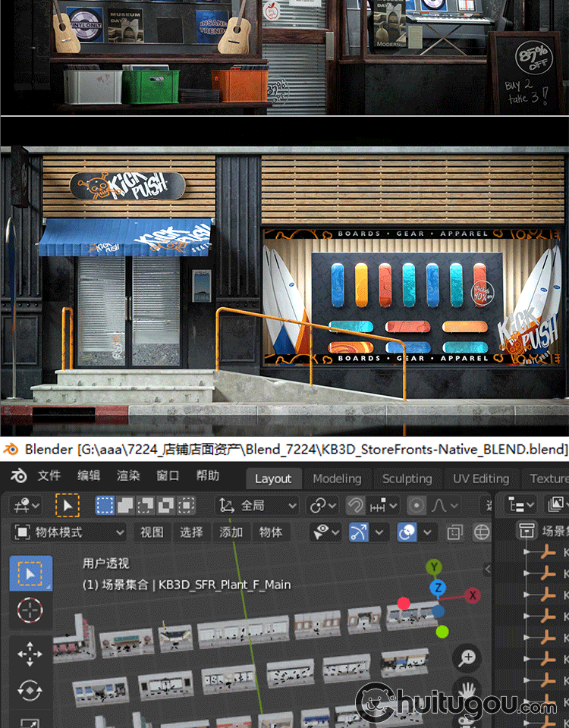The height and width of the screenshot is (728, 569).
Task: Click the pan view hand button
Action: coord(467,692)
